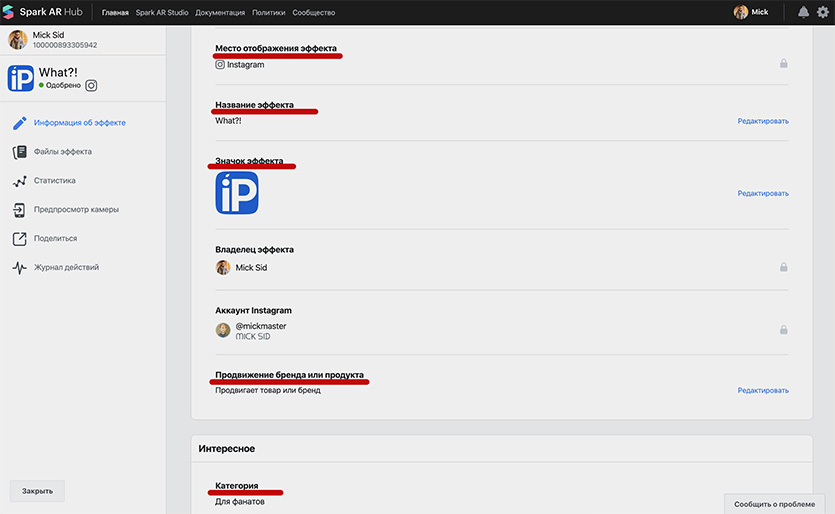The height and width of the screenshot is (514, 835).
Task: Click the Instagram text under Место отображения
Action: pos(245,64)
